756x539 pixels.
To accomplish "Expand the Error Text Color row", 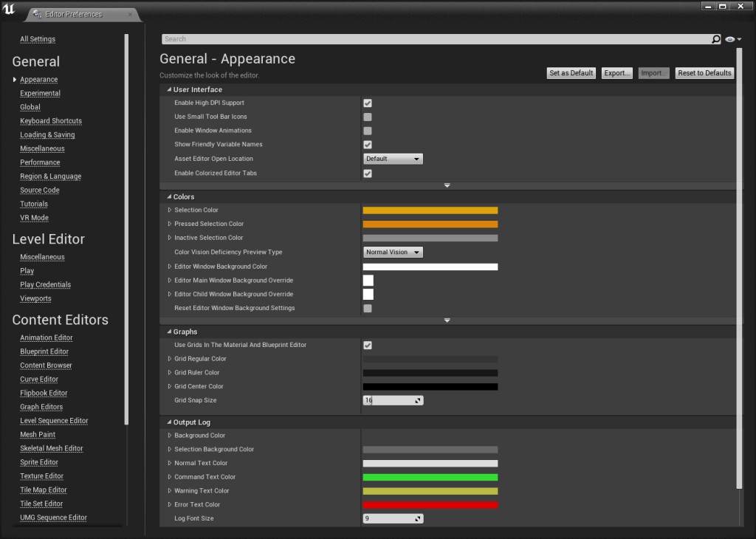I will coord(169,505).
